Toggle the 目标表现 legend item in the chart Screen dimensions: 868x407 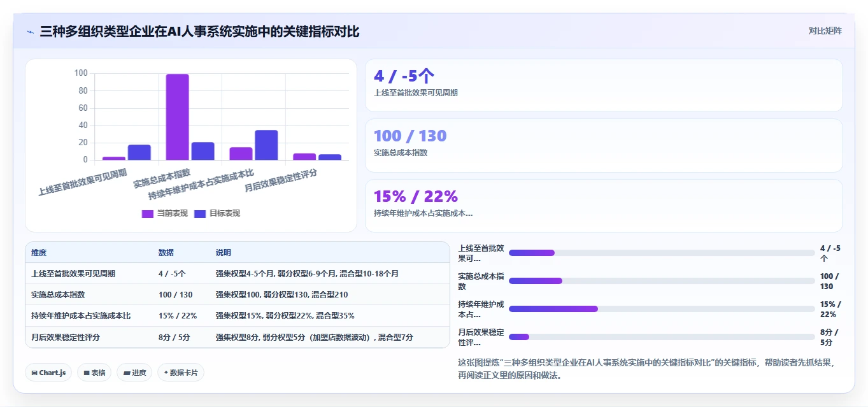click(x=217, y=213)
